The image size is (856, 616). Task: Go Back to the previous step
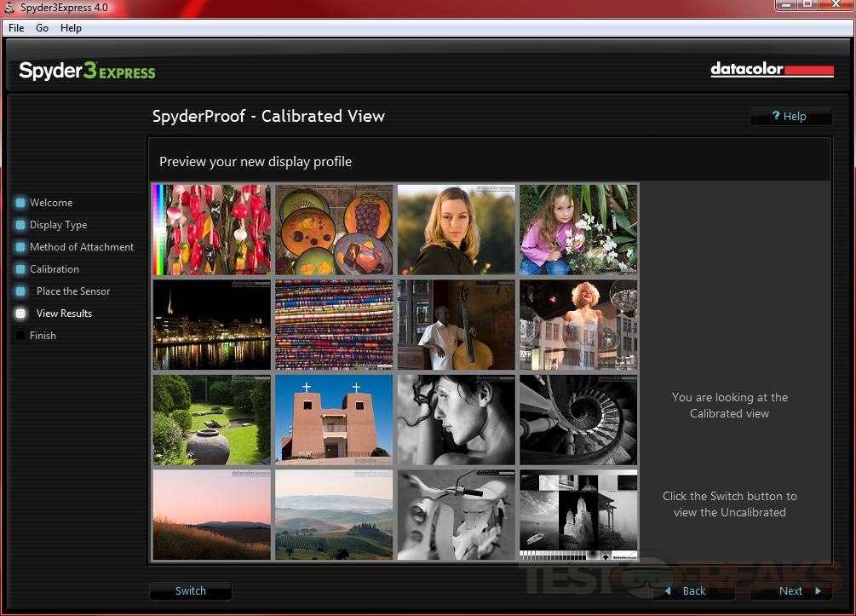pyautogui.click(x=694, y=591)
